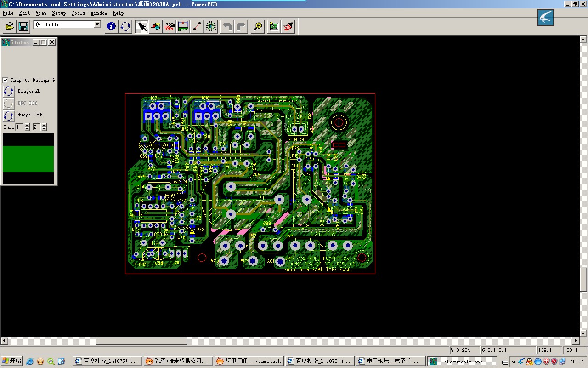The height and width of the screenshot is (368, 588).
Task: Click the Internet Explorer quick launch icon
Action: coord(30,362)
